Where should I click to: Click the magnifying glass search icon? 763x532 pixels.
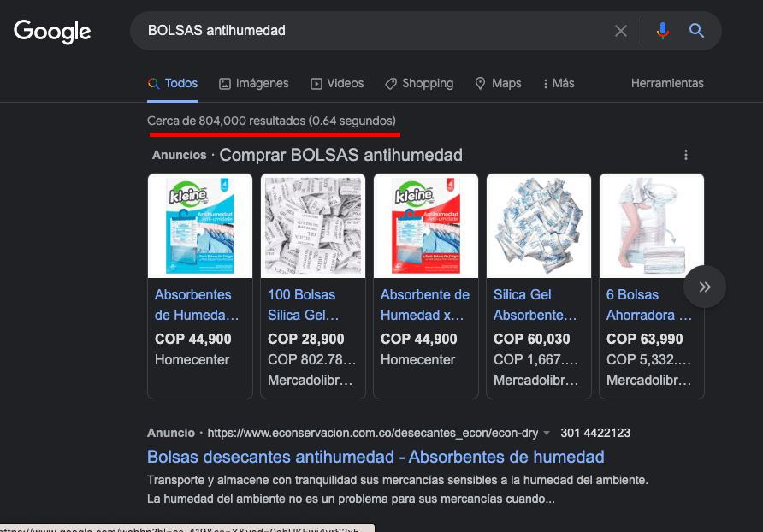tap(696, 31)
